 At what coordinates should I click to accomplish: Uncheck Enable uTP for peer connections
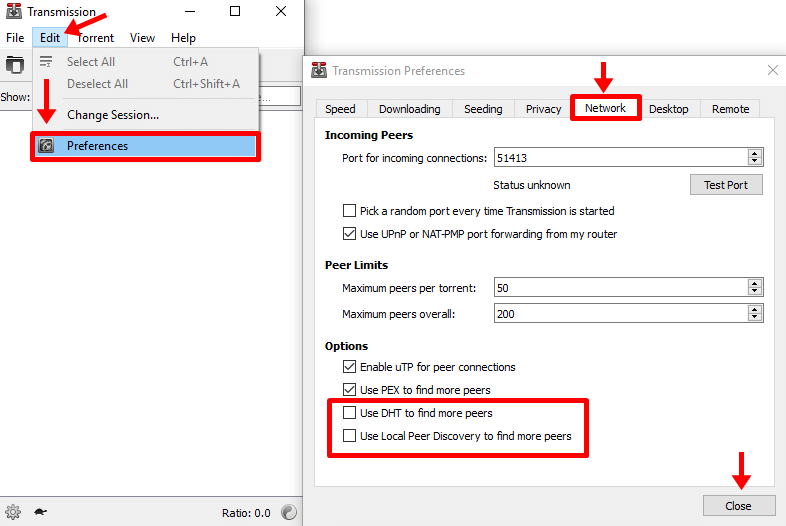(349, 367)
